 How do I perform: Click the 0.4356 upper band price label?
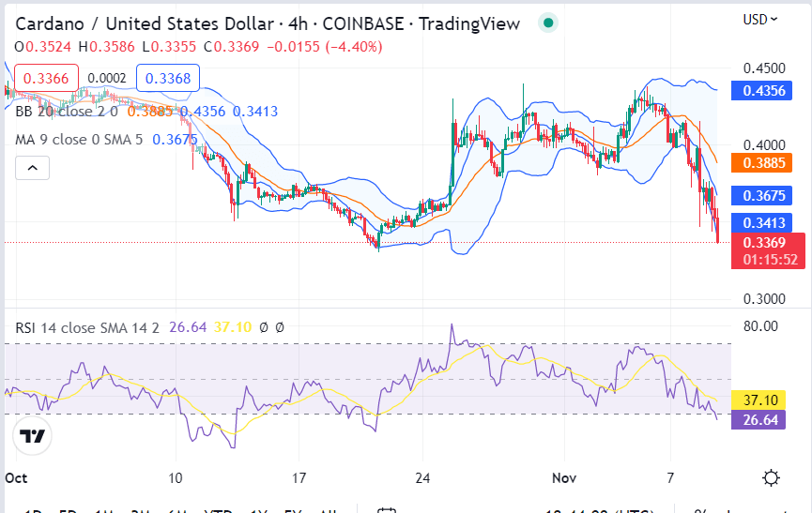pos(761,90)
